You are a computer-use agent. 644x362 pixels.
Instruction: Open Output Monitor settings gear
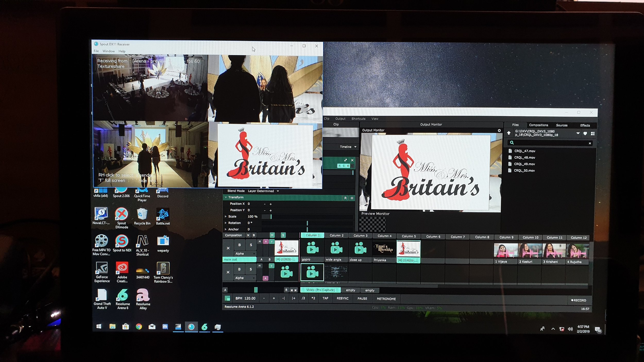(x=499, y=131)
